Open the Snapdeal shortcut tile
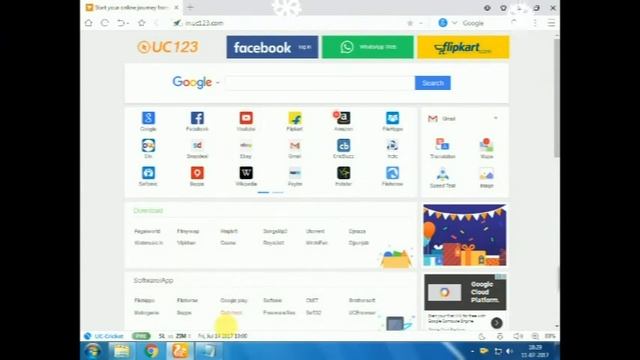 pos(197,149)
